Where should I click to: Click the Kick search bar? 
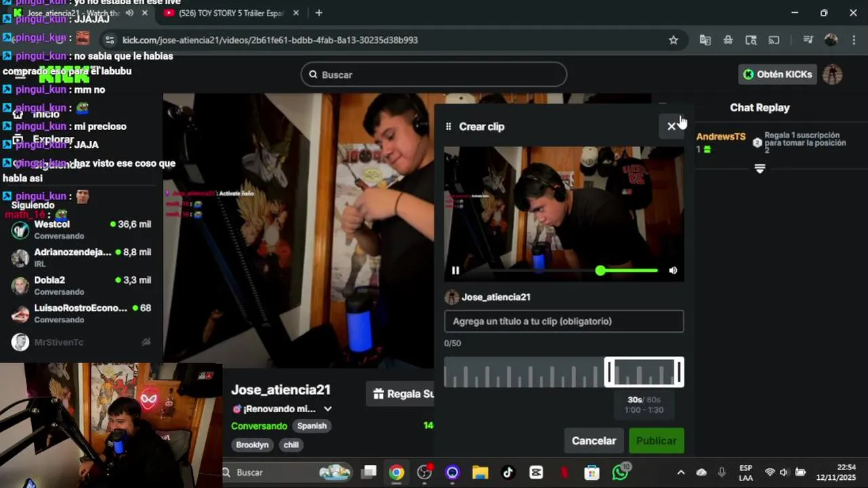434,75
